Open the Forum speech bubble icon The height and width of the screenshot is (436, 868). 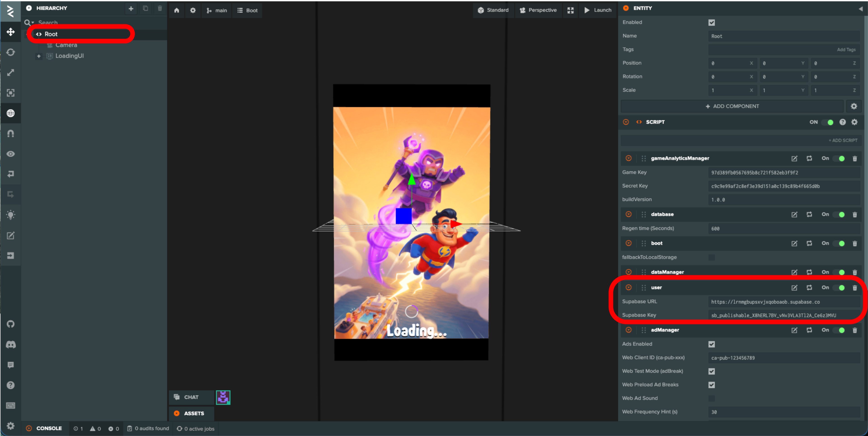coord(10,365)
